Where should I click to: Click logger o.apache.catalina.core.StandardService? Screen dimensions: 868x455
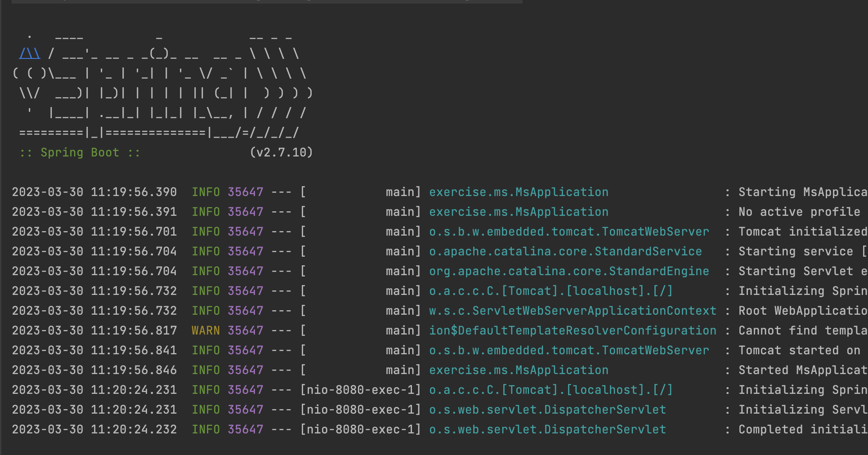565,251
